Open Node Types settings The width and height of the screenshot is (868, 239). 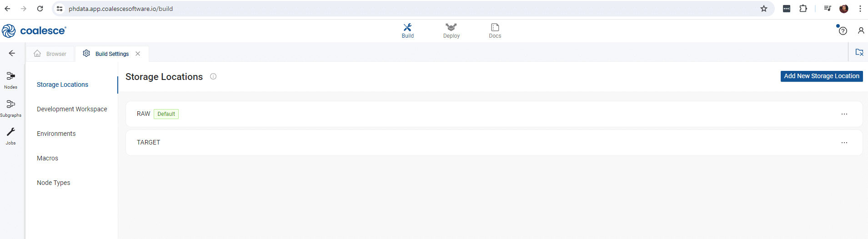tap(54, 183)
